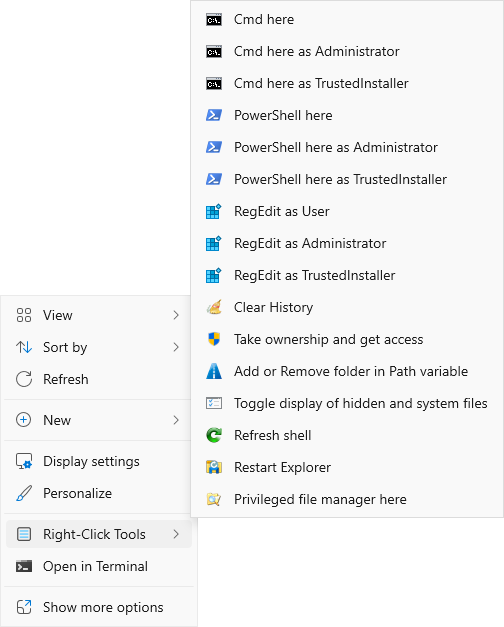Expand the View submenu chevron

176,315
